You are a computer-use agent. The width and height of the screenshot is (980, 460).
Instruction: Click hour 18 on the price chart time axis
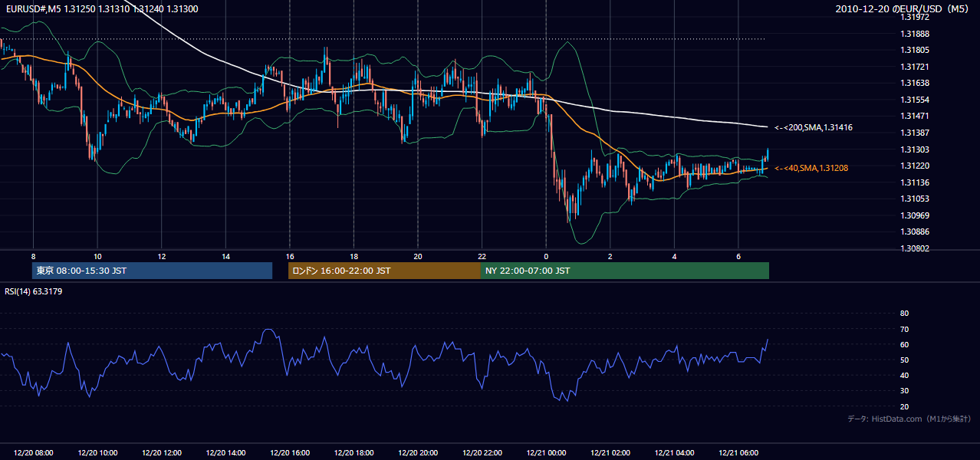coord(354,256)
